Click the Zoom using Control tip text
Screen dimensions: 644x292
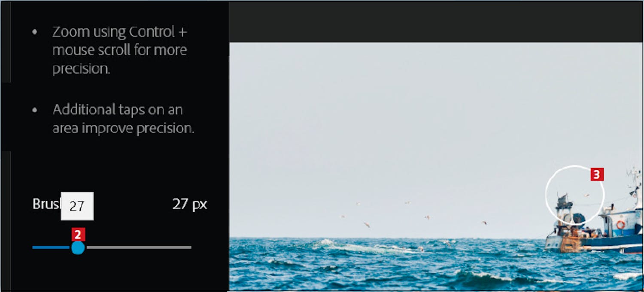(x=119, y=50)
